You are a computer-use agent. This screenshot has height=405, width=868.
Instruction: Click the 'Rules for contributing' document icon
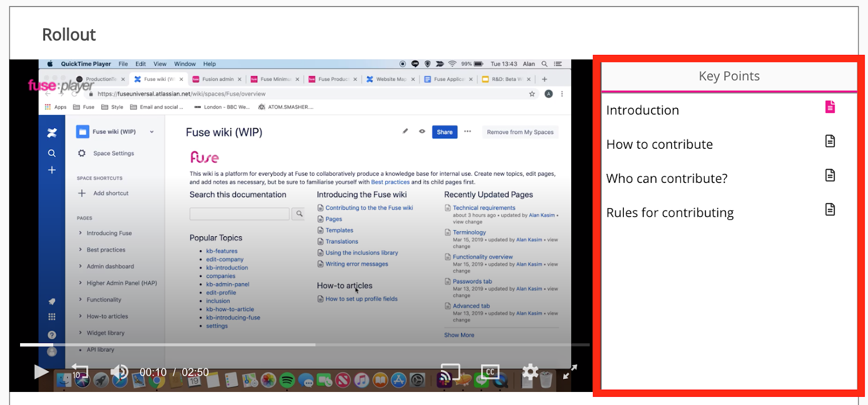click(830, 210)
